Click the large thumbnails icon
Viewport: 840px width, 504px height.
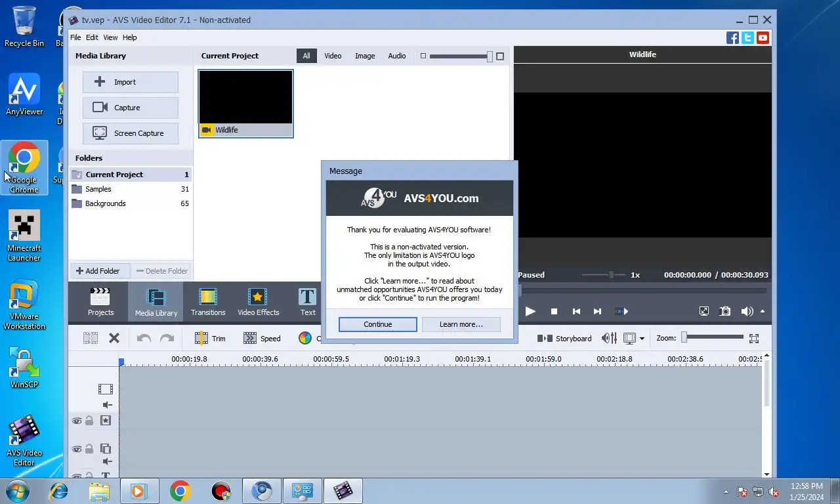[x=500, y=56]
